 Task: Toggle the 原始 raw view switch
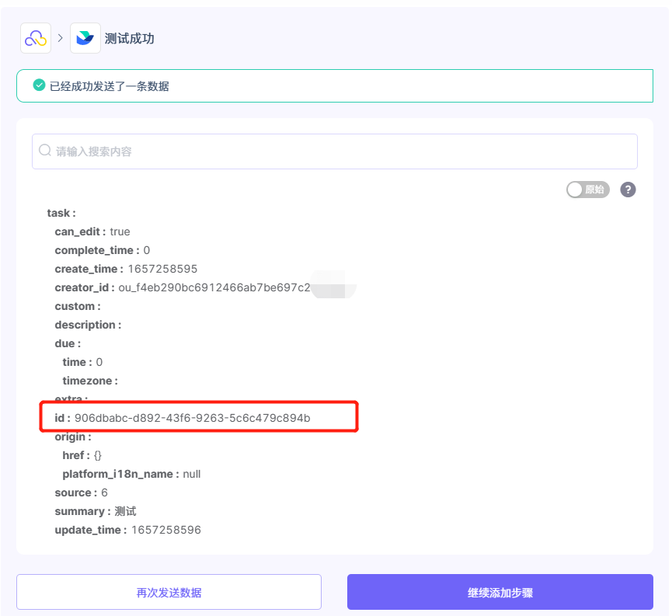click(587, 190)
